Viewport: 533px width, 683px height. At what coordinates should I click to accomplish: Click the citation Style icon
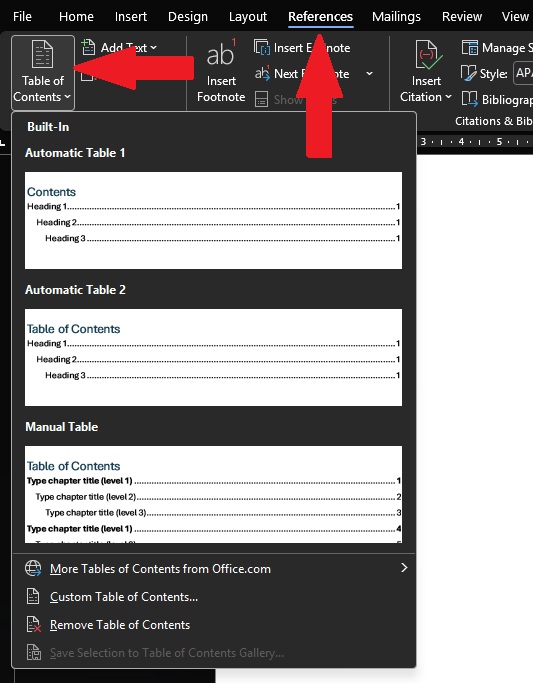pos(469,73)
